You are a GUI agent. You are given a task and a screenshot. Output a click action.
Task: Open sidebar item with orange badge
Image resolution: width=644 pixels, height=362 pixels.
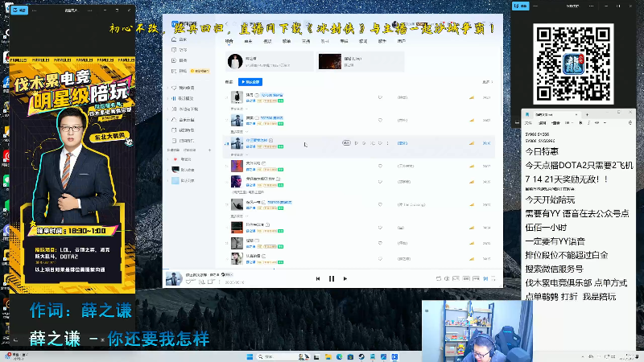coord(191,71)
